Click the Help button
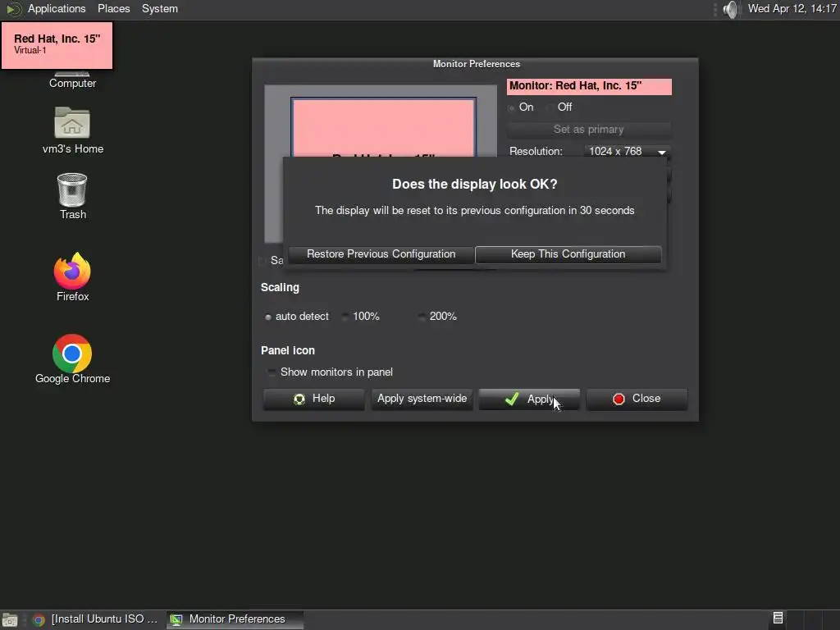The width and height of the screenshot is (840, 630). point(313,399)
